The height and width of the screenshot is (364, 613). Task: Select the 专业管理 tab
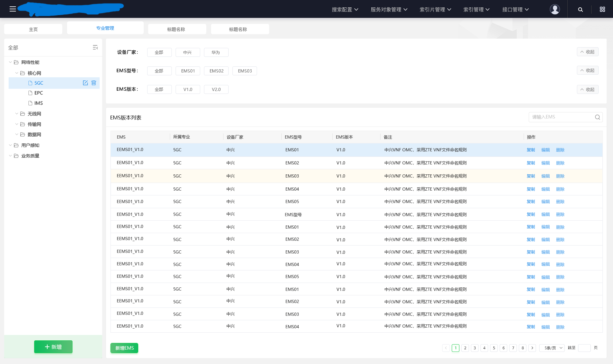(x=105, y=28)
